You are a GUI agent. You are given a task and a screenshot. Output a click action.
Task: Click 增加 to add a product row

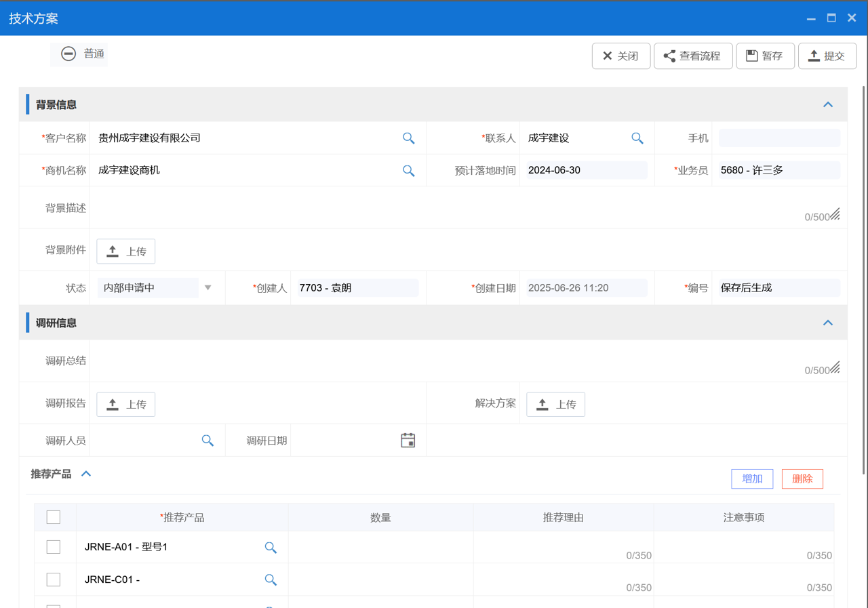click(751, 479)
